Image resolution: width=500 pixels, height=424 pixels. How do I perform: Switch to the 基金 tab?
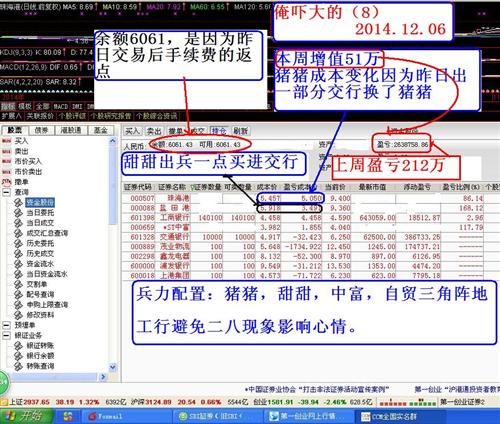coord(100,130)
